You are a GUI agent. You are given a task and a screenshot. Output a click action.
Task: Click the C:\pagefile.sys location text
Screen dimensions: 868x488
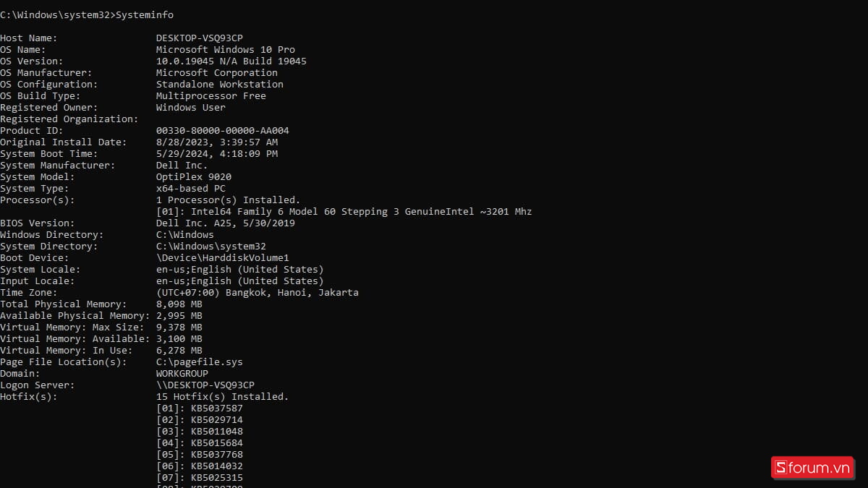click(200, 362)
